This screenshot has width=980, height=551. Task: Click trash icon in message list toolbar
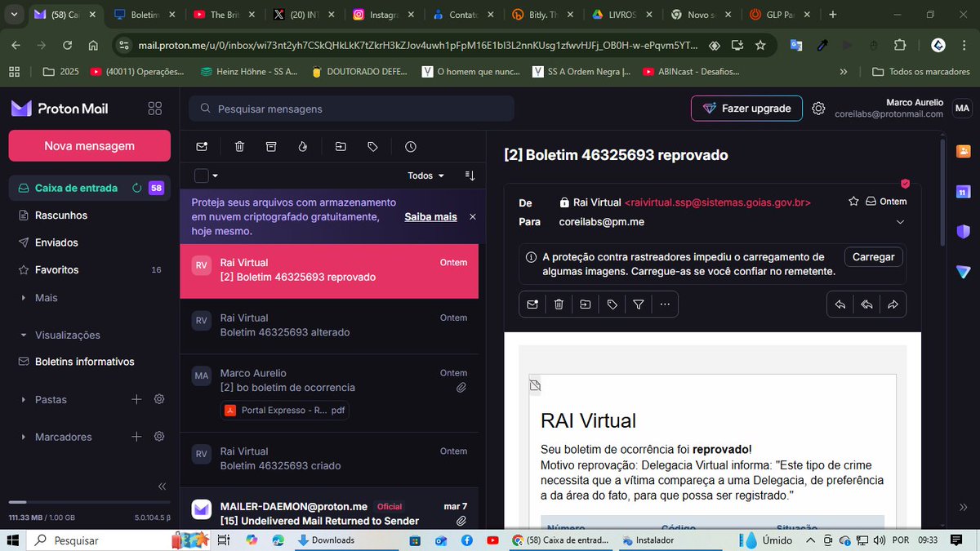click(x=239, y=147)
